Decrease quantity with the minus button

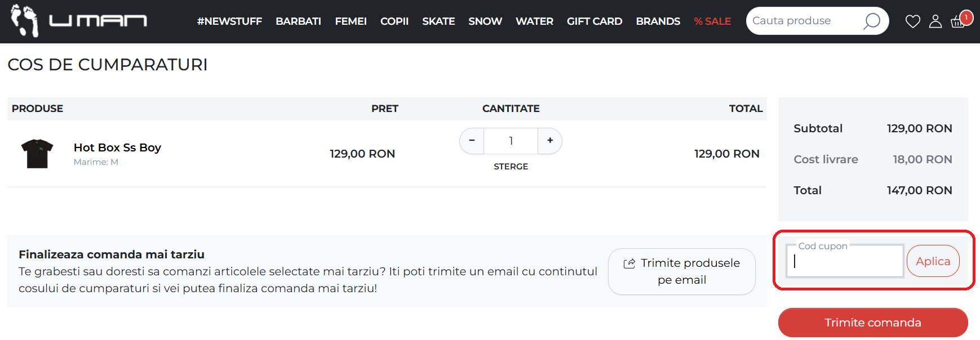pos(472,141)
